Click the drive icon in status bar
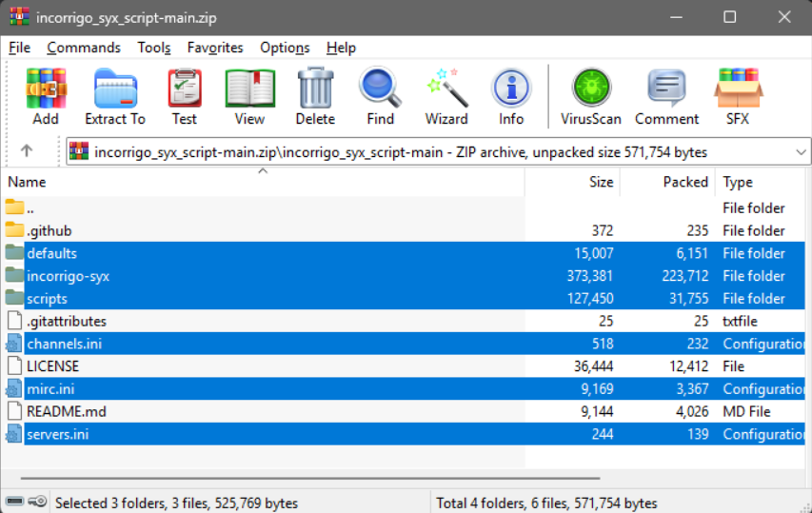This screenshot has width=812, height=513. point(14,501)
